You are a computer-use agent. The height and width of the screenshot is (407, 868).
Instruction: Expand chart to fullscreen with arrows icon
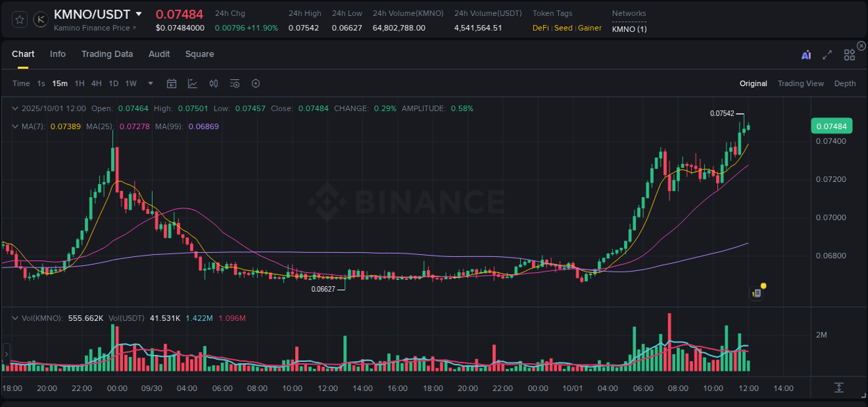826,54
